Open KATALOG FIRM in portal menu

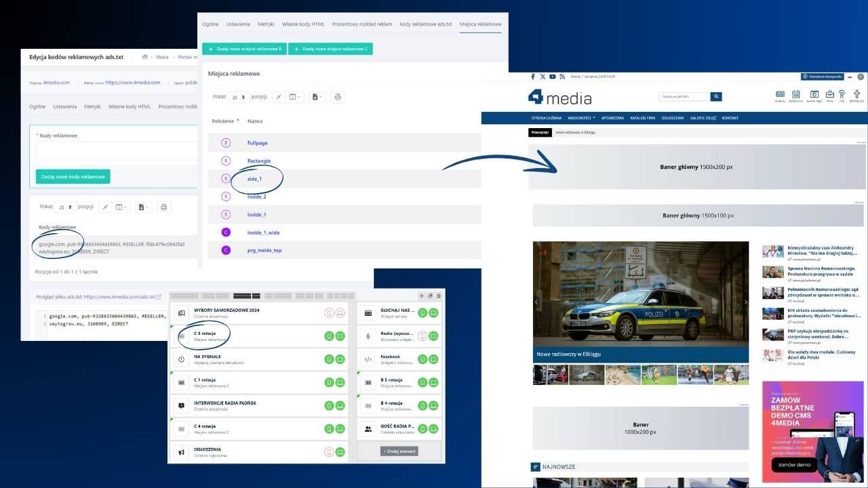[x=642, y=118]
